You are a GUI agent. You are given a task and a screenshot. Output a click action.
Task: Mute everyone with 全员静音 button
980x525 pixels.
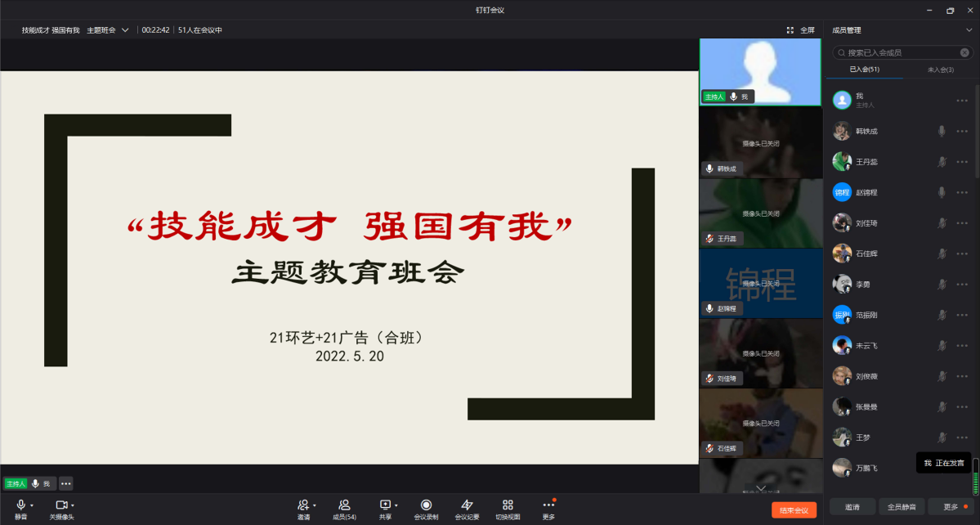tap(902, 507)
